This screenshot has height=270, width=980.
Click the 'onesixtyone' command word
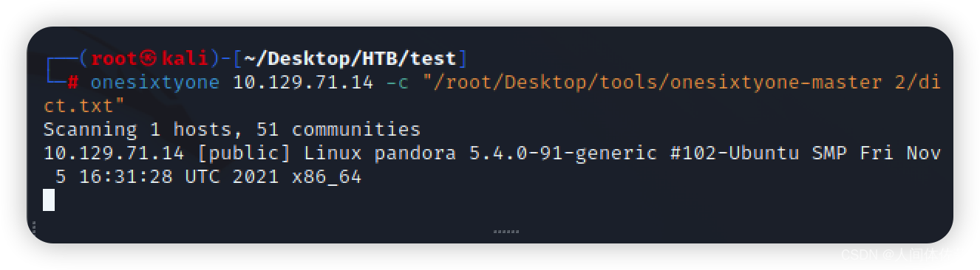(x=155, y=82)
